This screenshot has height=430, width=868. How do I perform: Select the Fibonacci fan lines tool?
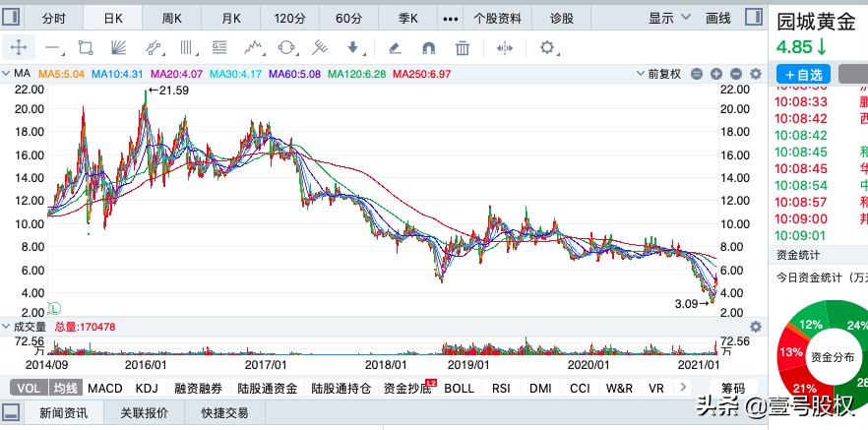coord(118,47)
